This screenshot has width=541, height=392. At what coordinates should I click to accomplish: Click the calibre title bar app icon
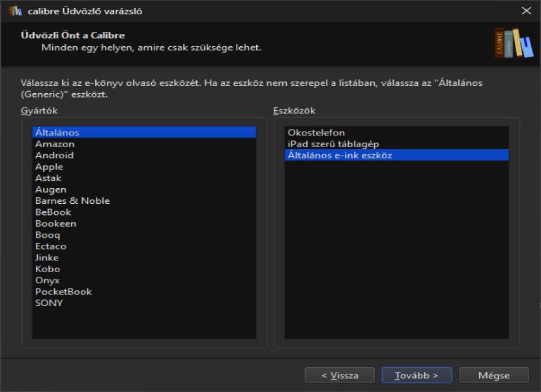tap(15, 11)
